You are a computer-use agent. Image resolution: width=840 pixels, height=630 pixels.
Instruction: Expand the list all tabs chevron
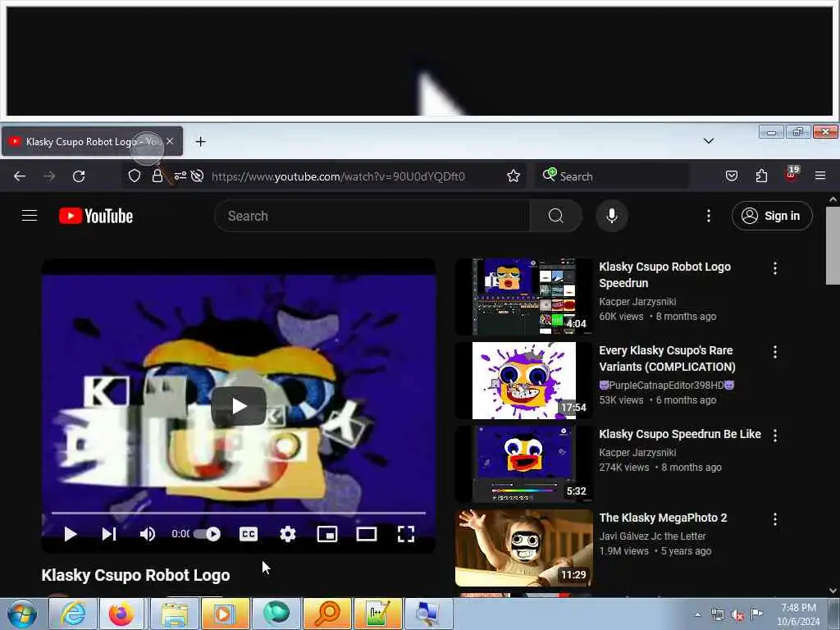coord(708,141)
